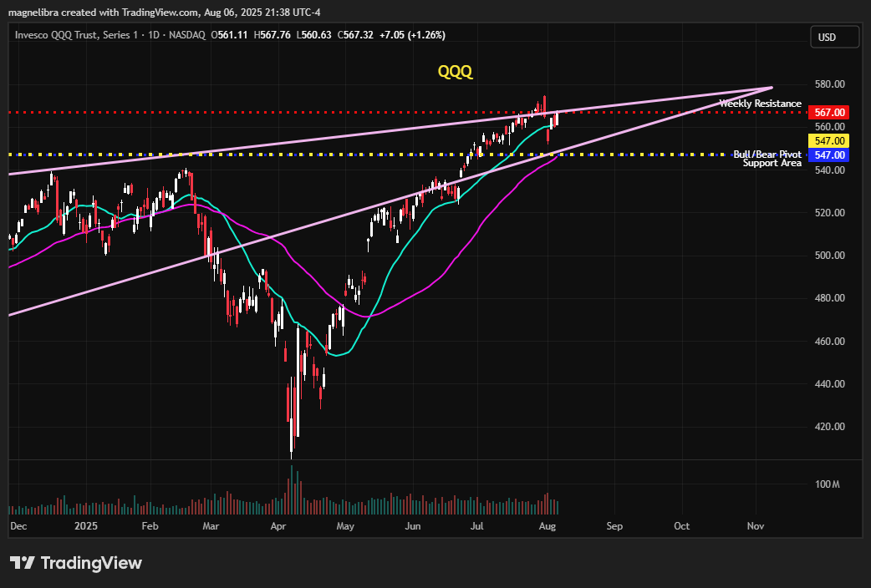Click the +7.05 (+1.26%) change value
This screenshot has width=871, height=588.
coord(412,35)
